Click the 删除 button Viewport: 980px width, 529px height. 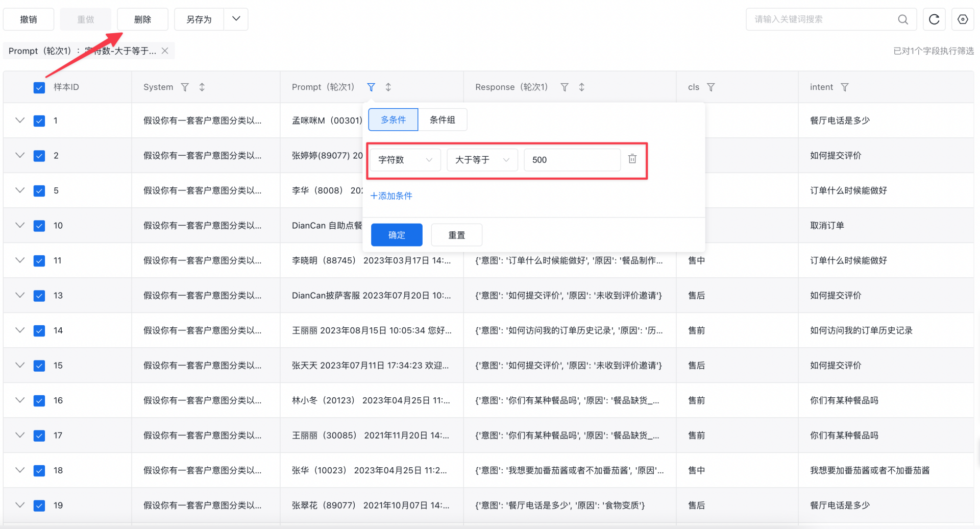pyautogui.click(x=142, y=19)
